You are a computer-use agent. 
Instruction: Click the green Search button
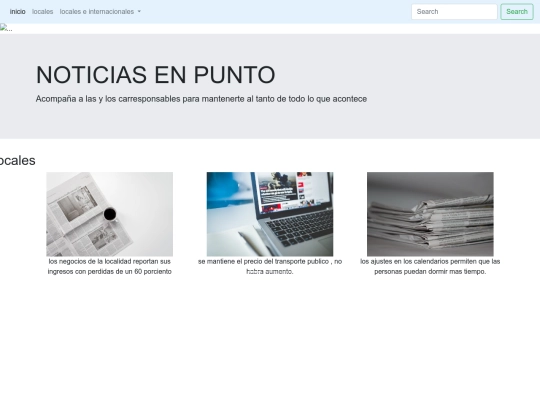pos(517,12)
